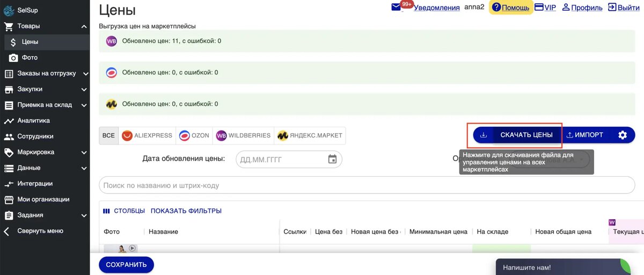Click the Новая общая цена column header
This screenshot has height=275, width=644.
(563, 231)
